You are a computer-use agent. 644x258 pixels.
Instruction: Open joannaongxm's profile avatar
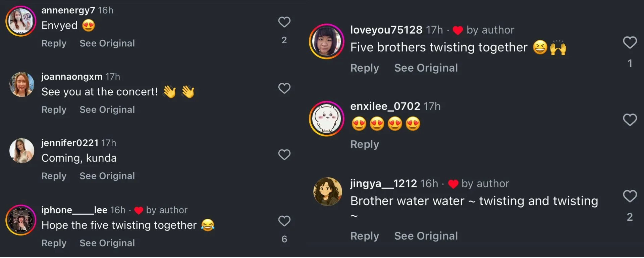22,85
